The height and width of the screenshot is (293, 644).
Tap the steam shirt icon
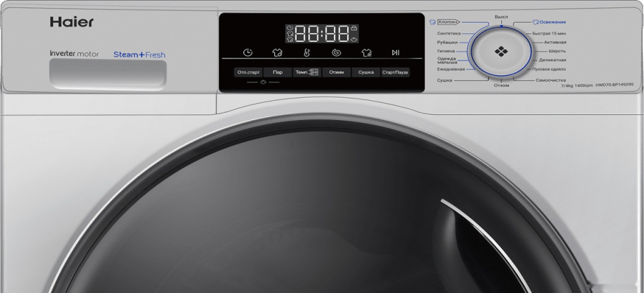[278, 52]
